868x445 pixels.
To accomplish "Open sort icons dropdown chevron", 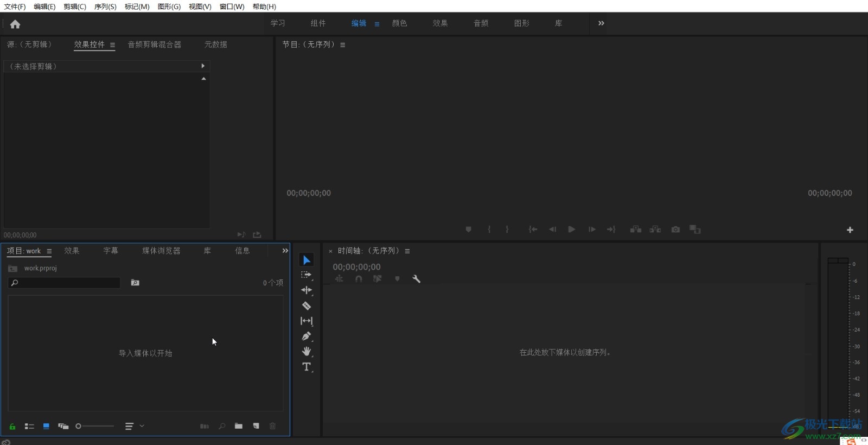I will pyautogui.click(x=142, y=426).
